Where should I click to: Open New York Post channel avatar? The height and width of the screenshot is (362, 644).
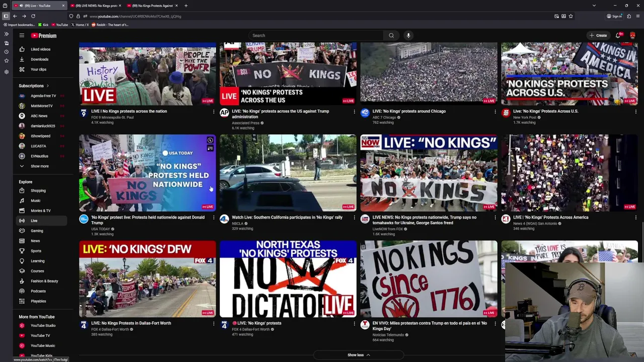[506, 113]
